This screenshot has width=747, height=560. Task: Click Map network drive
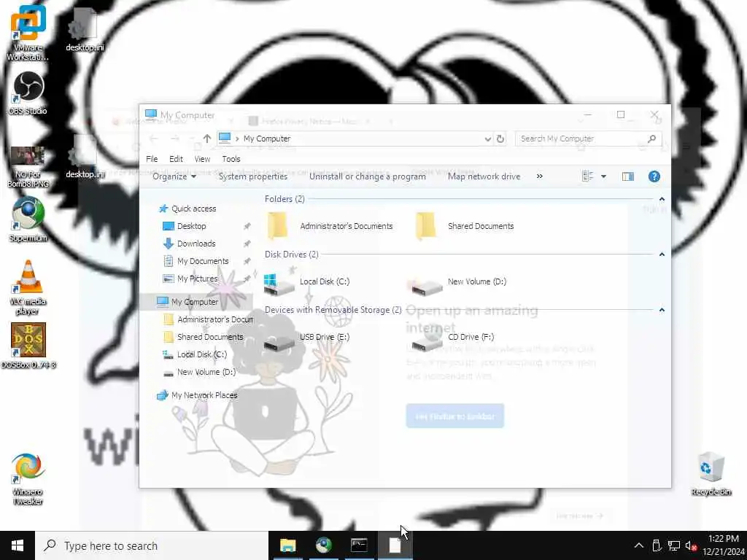pyautogui.click(x=484, y=176)
